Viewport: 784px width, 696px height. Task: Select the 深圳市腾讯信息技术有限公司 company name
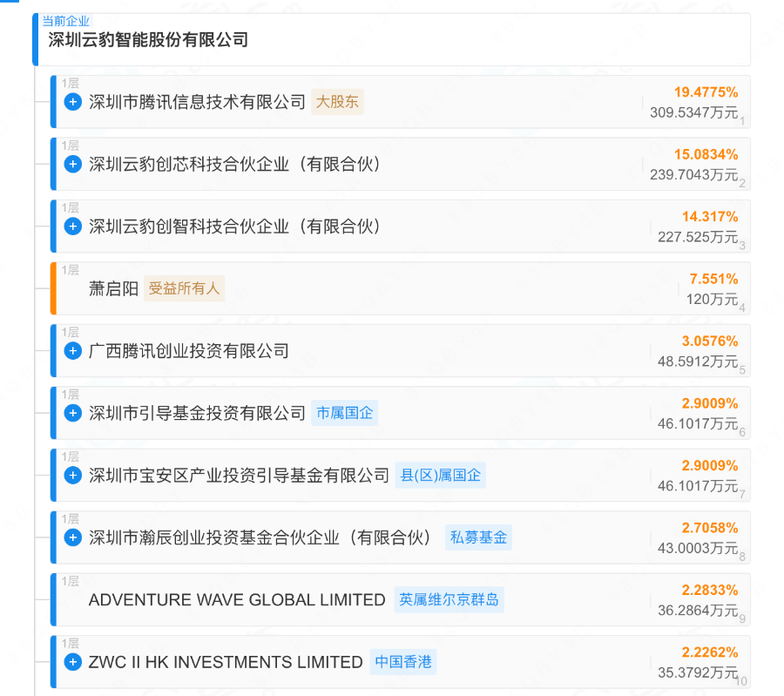[x=198, y=102]
